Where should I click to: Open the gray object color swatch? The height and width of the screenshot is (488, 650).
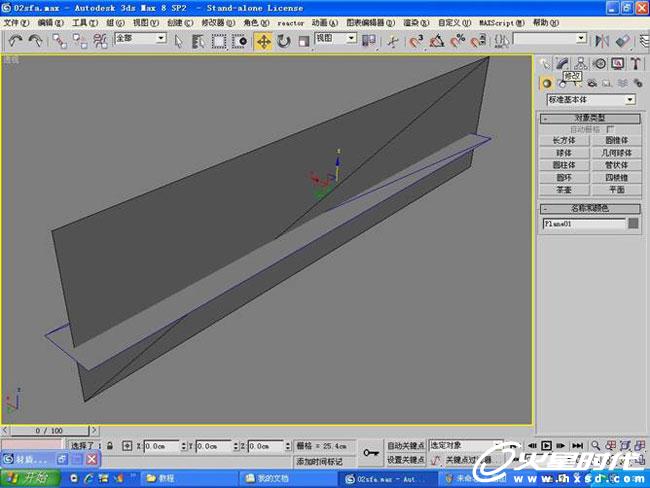[x=633, y=223]
